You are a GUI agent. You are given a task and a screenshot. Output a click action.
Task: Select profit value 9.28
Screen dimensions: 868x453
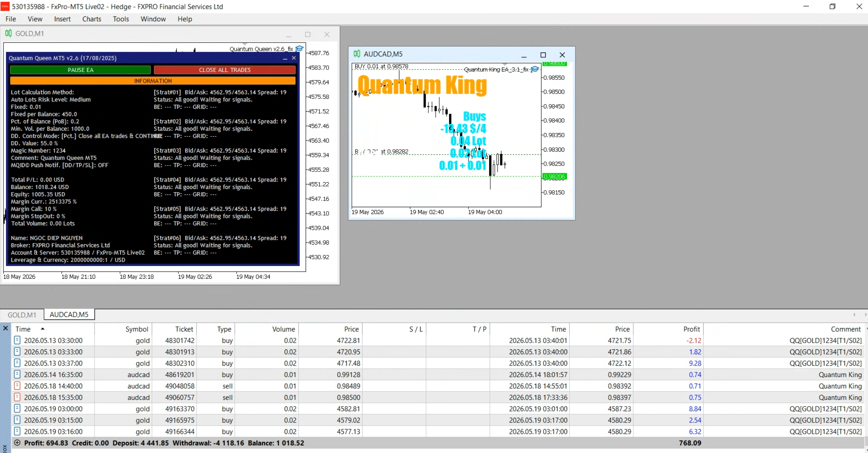pos(695,363)
